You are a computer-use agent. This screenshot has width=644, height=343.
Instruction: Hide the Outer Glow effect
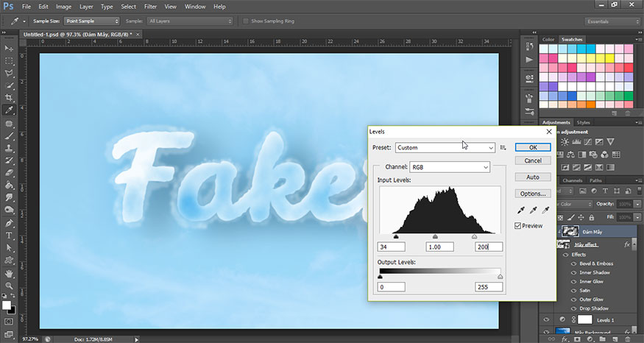pos(574,300)
